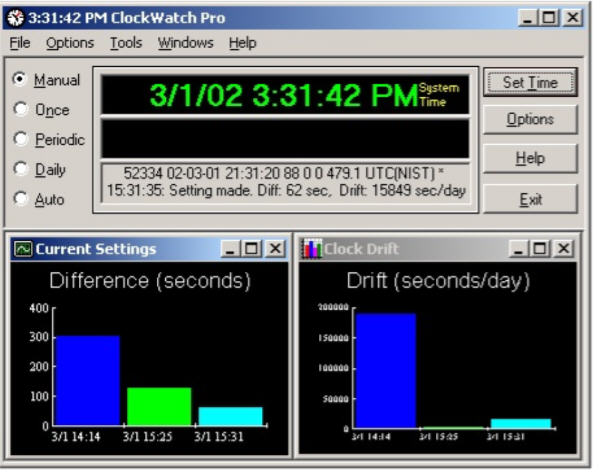The width and height of the screenshot is (600, 472).
Task: Enable the Auto radio option
Action: point(20,198)
